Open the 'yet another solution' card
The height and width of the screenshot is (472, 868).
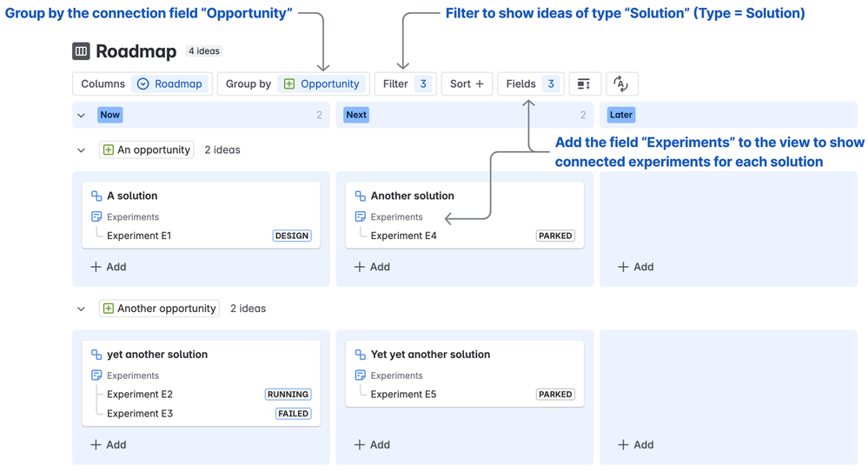click(157, 355)
